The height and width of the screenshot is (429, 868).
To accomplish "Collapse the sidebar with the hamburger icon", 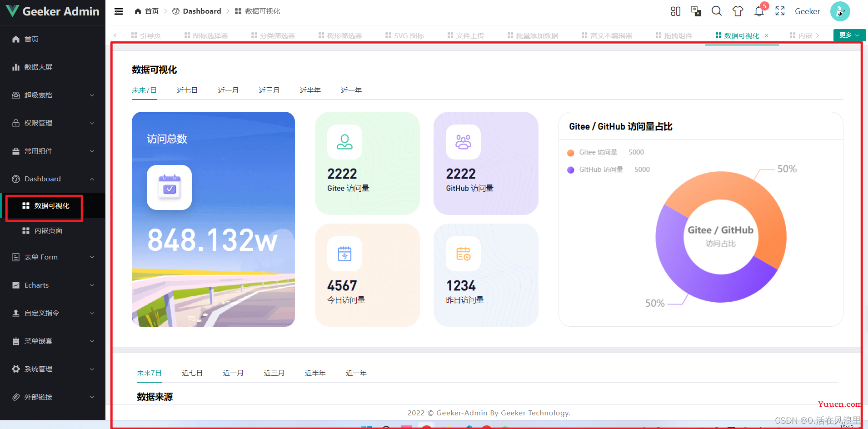I will tap(119, 11).
